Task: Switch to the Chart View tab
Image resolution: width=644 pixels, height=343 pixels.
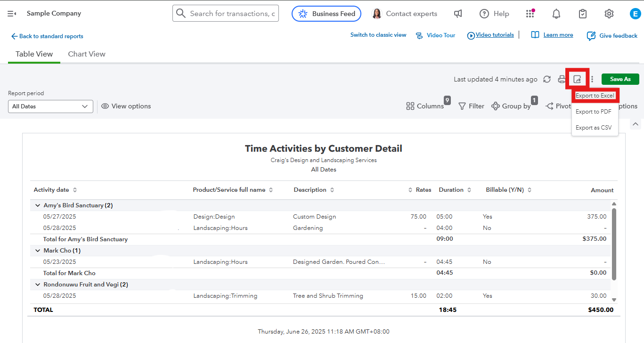Action: 87,54
